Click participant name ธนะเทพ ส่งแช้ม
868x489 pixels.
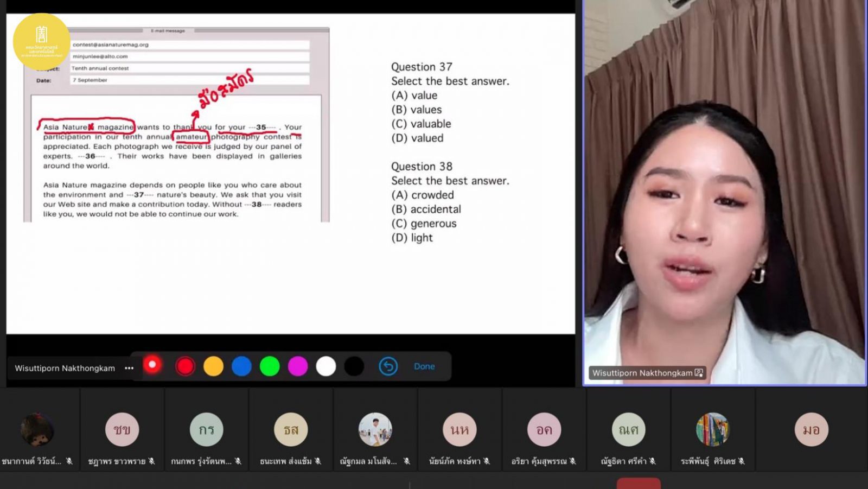286,461
